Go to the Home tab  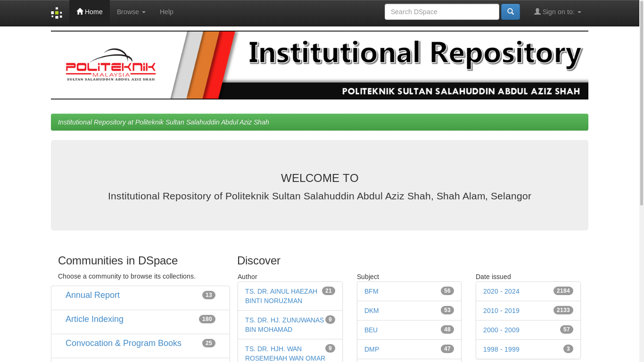90,12
